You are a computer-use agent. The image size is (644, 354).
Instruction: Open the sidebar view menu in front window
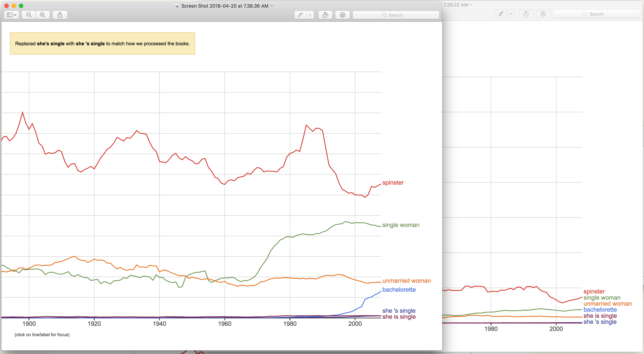pos(11,15)
